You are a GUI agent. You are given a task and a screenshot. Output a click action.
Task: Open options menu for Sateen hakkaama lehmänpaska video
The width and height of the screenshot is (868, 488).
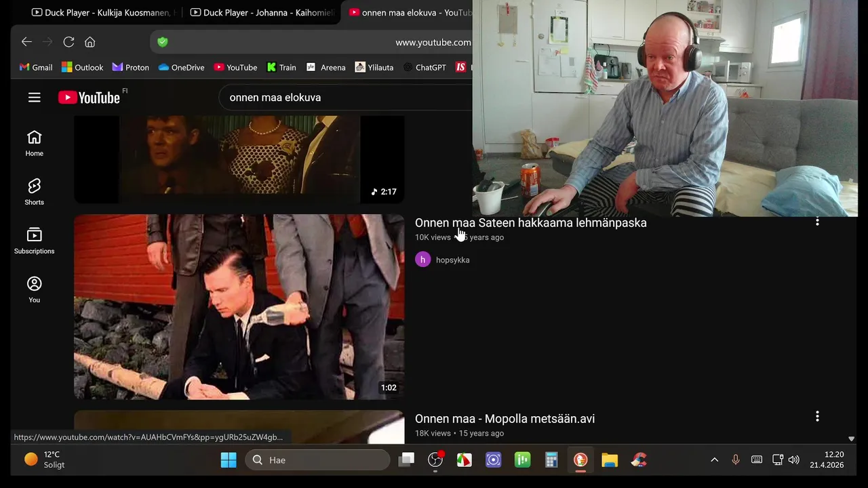(817, 221)
